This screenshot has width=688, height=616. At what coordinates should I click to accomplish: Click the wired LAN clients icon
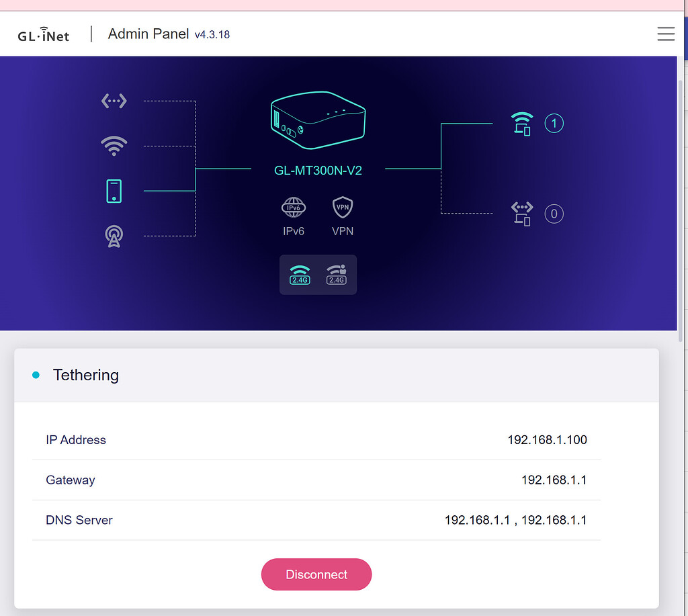pyautogui.click(x=521, y=214)
